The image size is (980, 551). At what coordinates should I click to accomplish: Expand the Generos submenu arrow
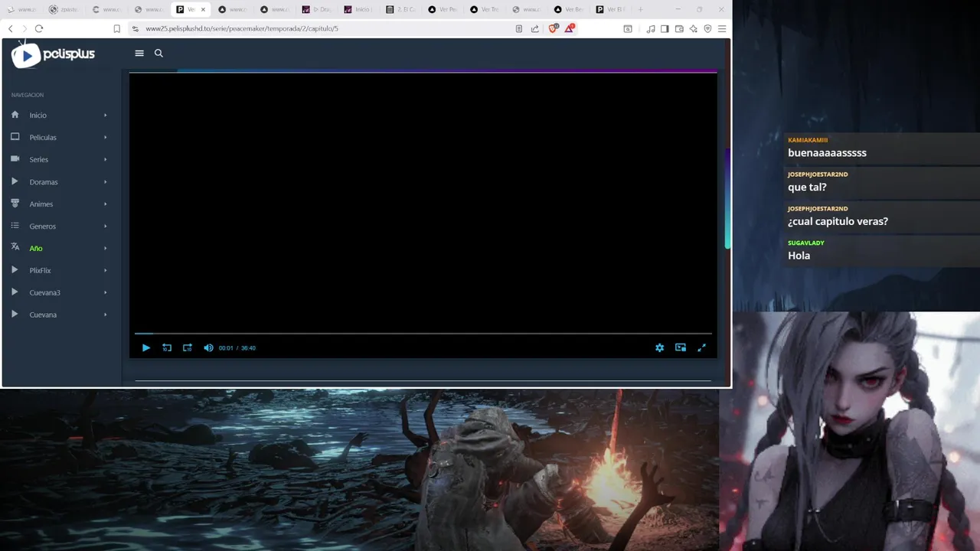click(x=106, y=227)
